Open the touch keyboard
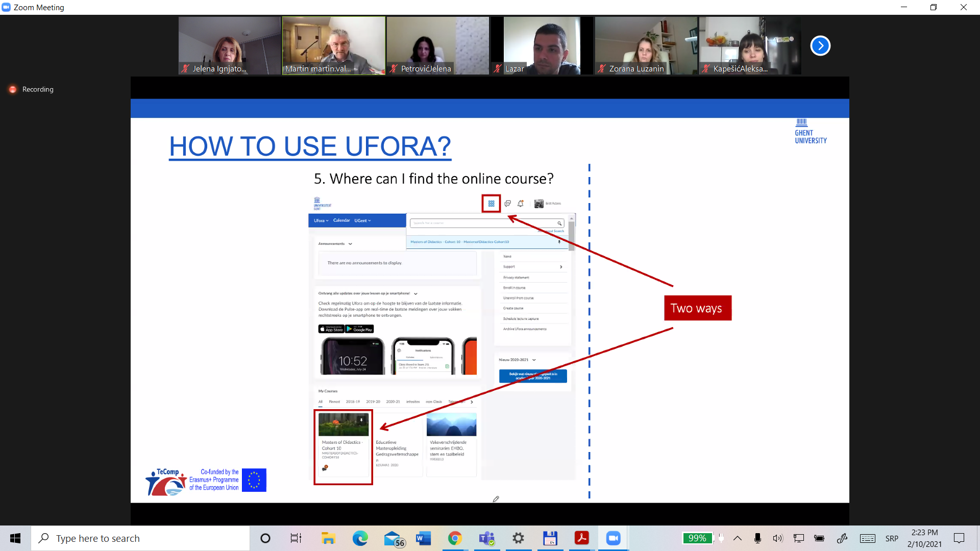This screenshot has width=980, height=551. pyautogui.click(x=867, y=538)
